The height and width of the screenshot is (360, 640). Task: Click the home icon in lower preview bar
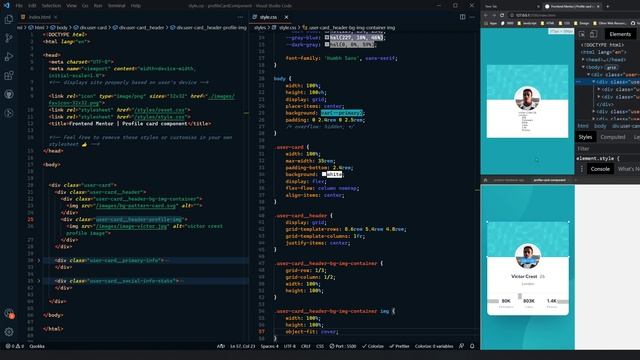[485, 180]
